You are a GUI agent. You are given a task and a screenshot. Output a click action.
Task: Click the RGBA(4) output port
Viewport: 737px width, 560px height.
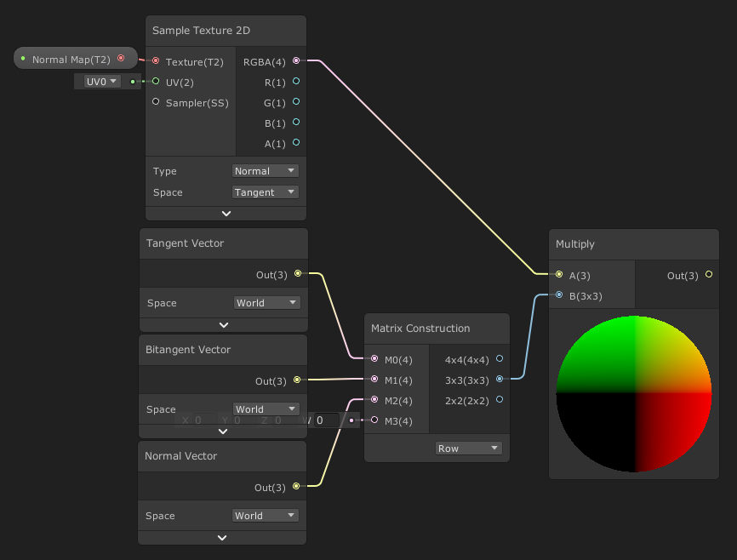(296, 60)
